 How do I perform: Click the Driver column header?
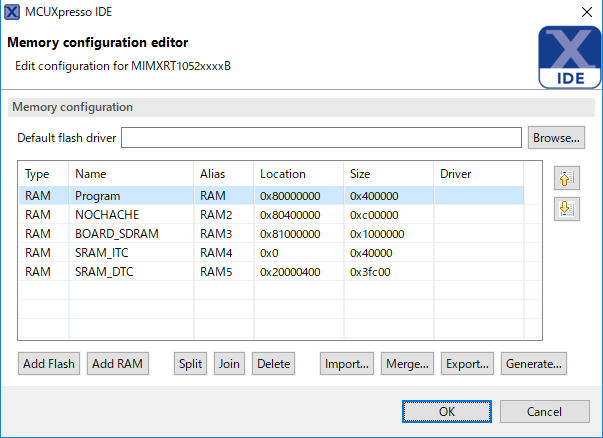[455, 174]
